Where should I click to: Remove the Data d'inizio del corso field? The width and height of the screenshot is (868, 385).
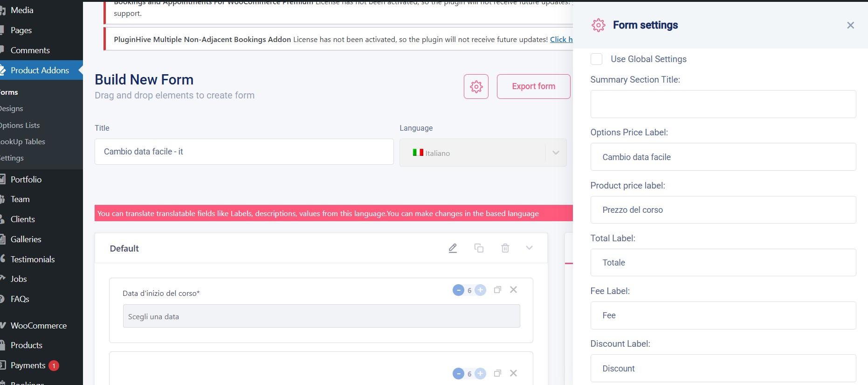(513, 290)
